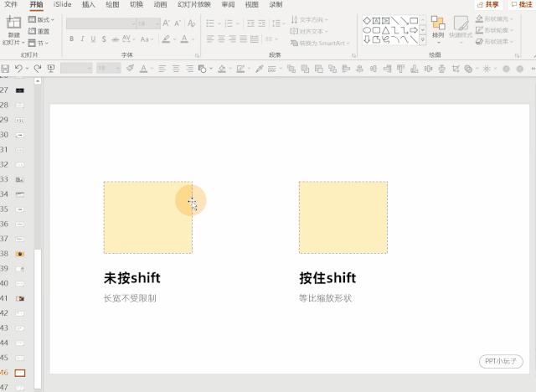The width and height of the screenshot is (536, 392).
Task: Switch to the 切换 Transitions tab
Action: pyautogui.click(x=137, y=4)
